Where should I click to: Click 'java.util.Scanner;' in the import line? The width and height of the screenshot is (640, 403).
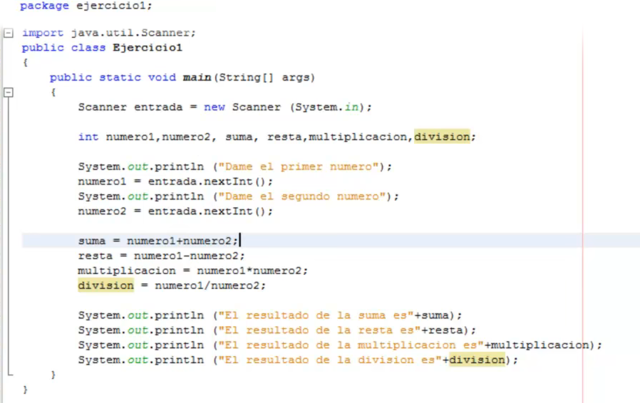coord(133,33)
